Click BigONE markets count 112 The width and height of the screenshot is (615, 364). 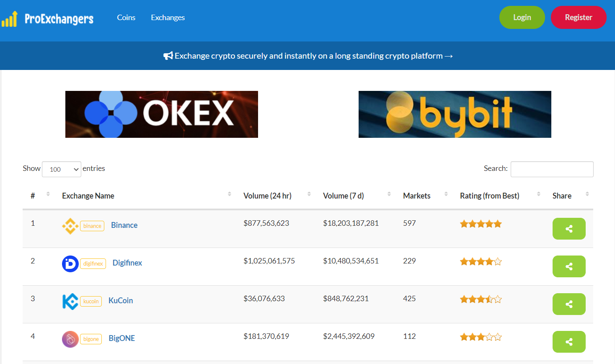[410, 336]
